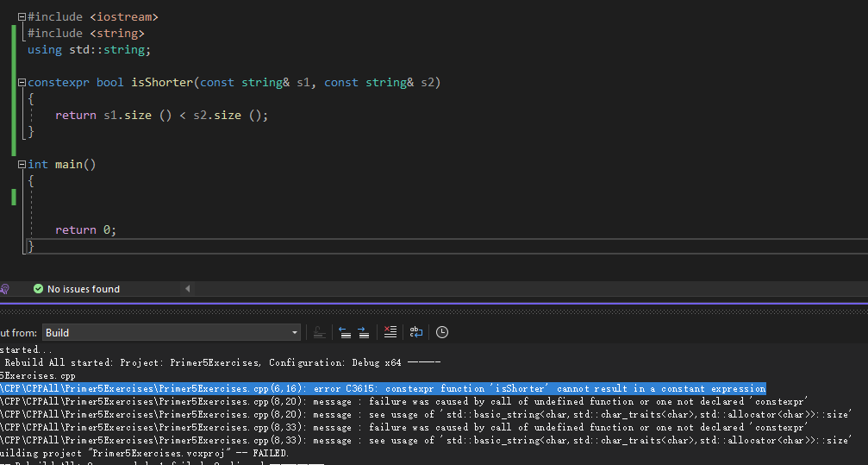Click the isShorter function name

coord(162,83)
